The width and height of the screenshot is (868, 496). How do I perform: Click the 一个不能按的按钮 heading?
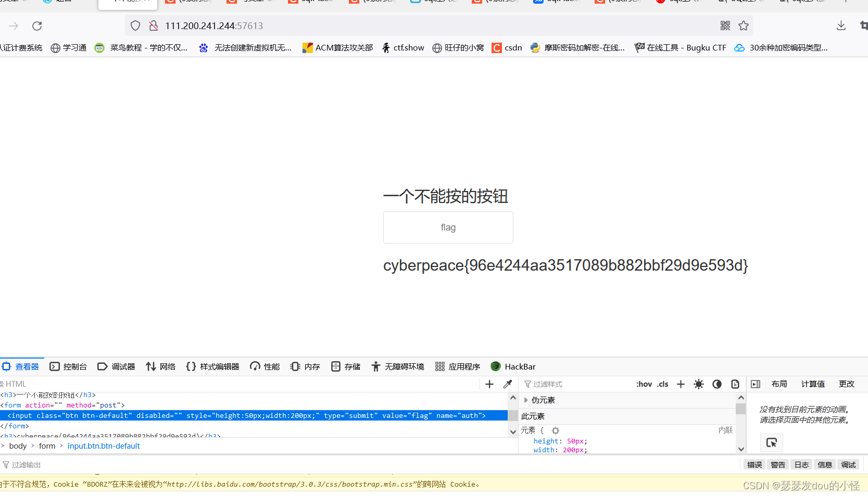pyautogui.click(x=446, y=196)
